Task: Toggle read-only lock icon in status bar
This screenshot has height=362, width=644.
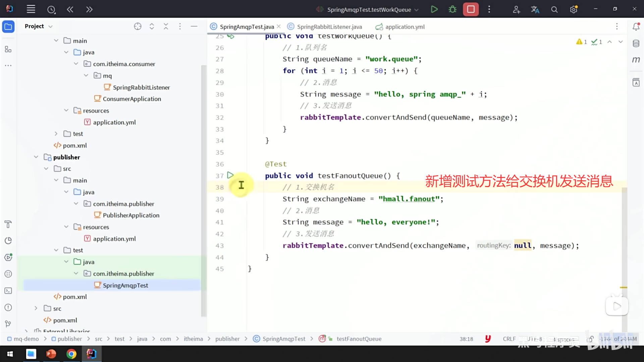Action: [591, 339]
